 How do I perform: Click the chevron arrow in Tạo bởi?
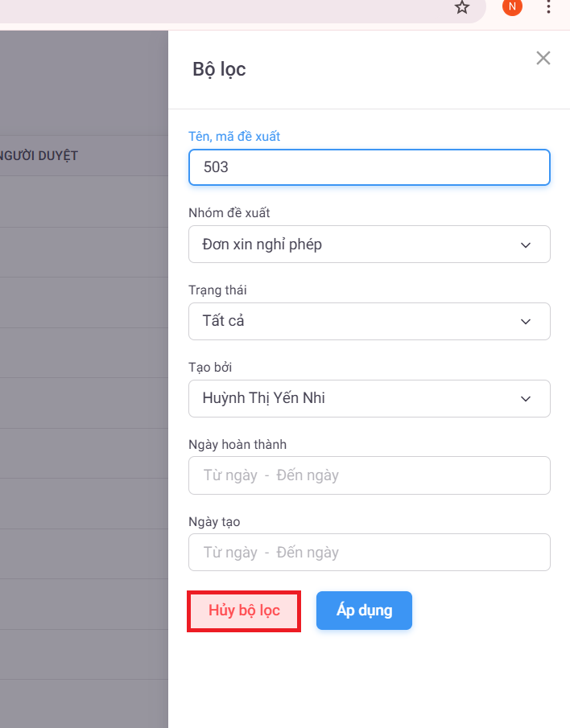(x=526, y=399)
